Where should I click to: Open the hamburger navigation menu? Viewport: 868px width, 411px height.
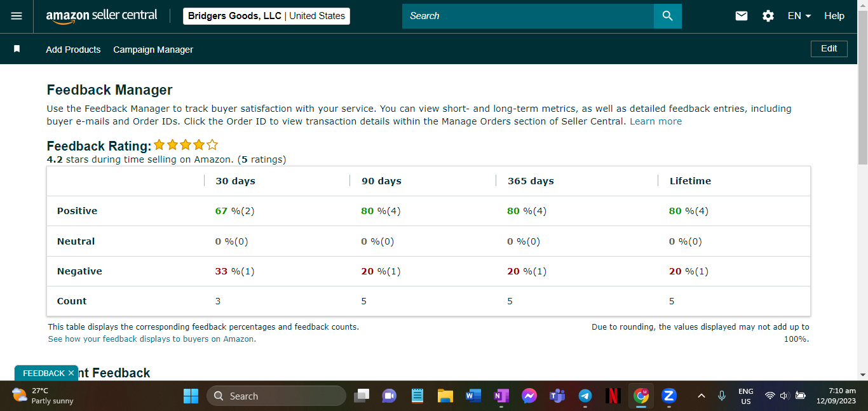[17, 16]
